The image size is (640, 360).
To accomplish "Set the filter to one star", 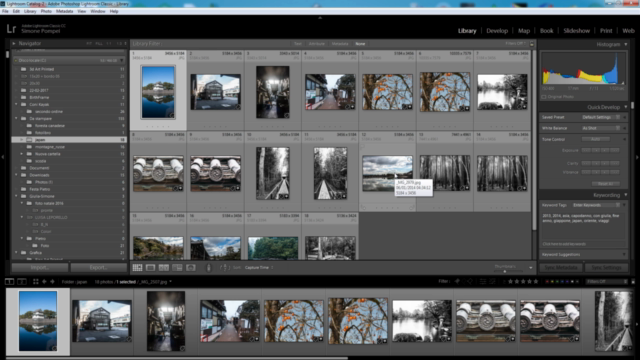I will (x=510, y=281).
